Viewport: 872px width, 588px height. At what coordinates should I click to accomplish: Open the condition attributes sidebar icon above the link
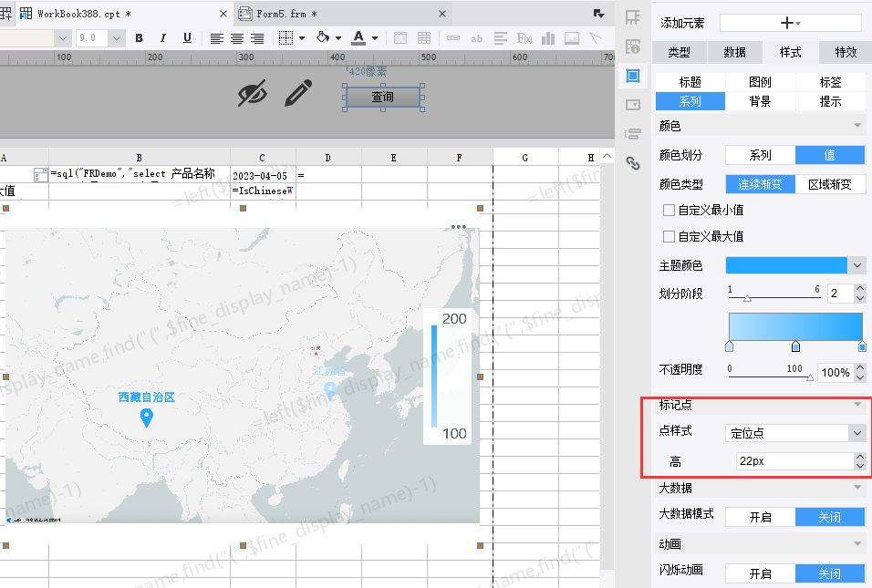(633, 134)
